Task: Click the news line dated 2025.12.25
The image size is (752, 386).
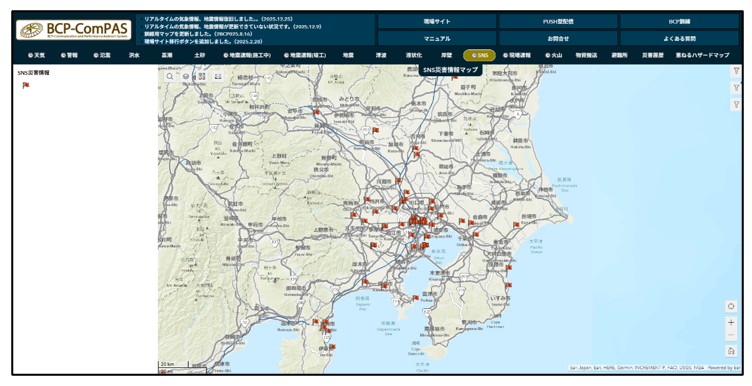Action: 219,19
